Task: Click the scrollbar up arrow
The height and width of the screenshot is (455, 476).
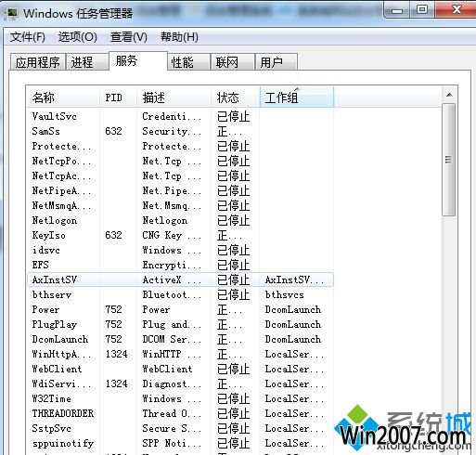Action: click(x=449, y=95)
